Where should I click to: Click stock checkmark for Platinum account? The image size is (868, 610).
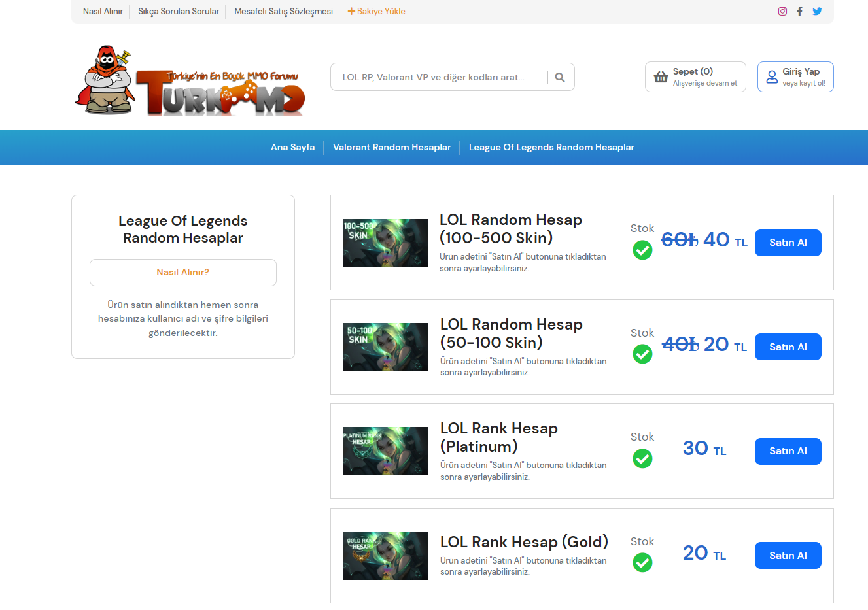click(x=642, y=458)
